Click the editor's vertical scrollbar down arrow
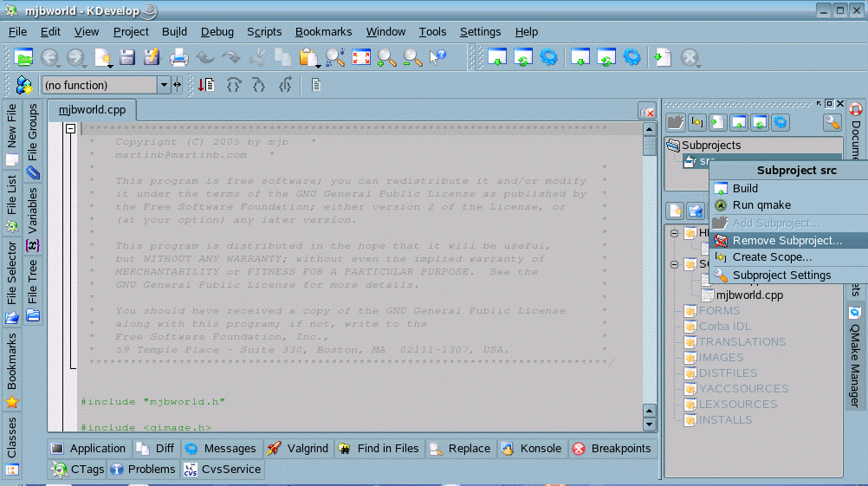Image resolution: width=868 pixels, height=486 pixels. click(x=649, y=424)
